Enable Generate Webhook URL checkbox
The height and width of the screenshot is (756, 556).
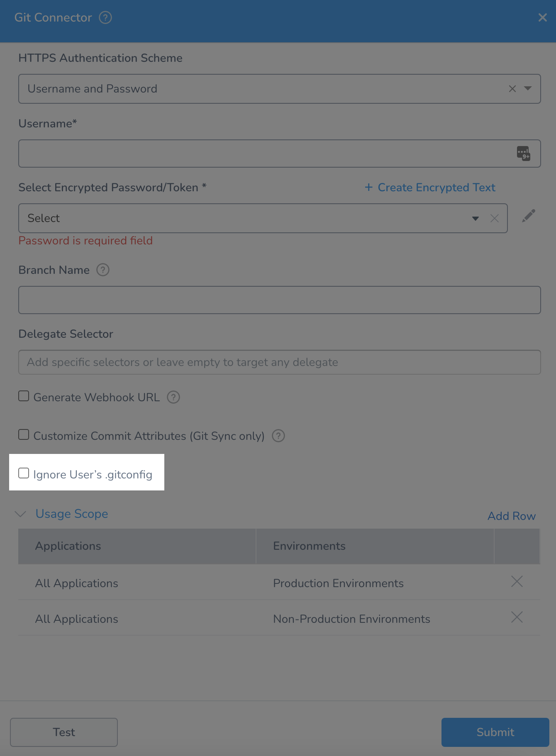[x=24, y=396]
